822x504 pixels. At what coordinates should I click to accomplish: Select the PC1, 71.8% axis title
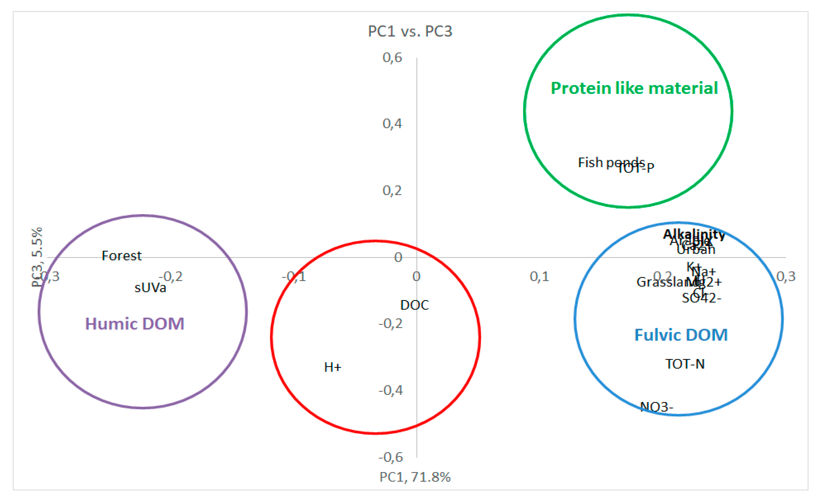415,477
